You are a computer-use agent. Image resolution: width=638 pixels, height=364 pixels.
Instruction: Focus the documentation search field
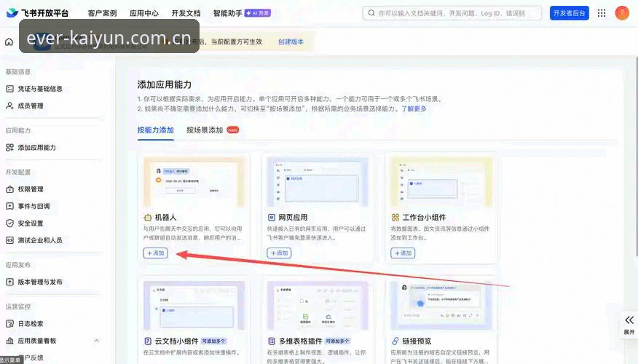click(x=452, y=13)
